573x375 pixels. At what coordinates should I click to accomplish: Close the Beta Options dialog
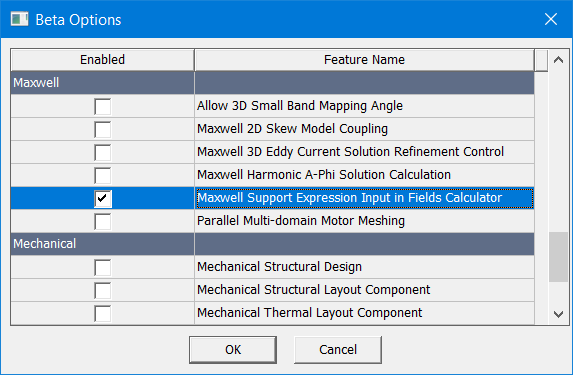click(551, 19)
